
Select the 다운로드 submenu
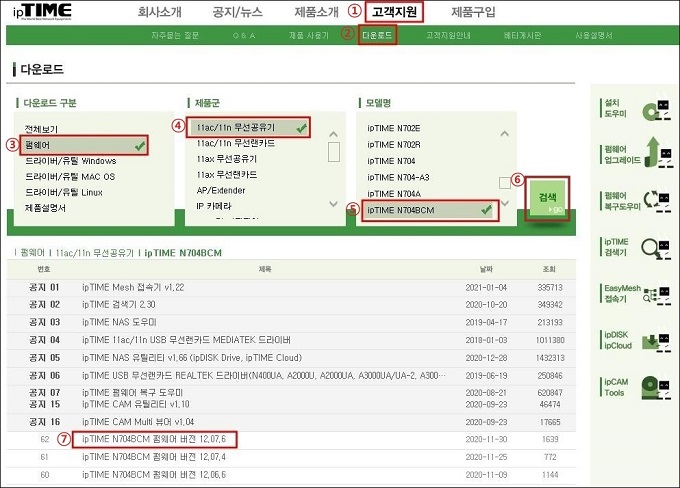click(x=377, y=36)
